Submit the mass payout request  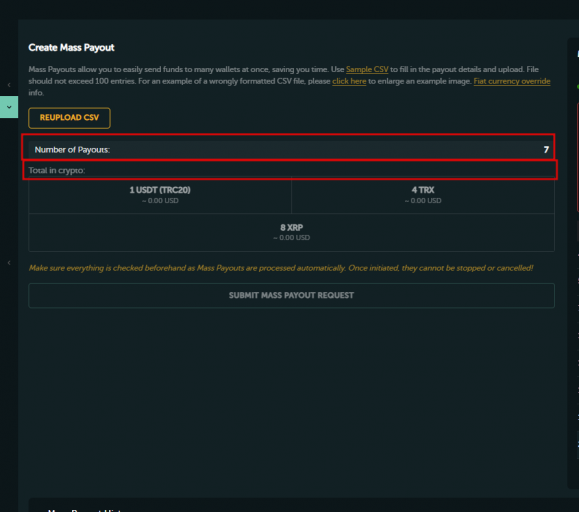291,295
